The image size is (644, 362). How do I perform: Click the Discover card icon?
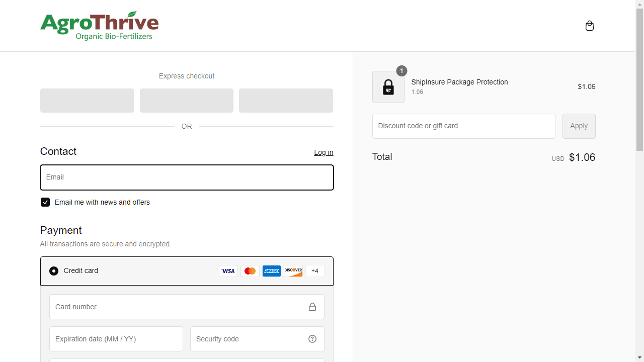pos(293,271)
